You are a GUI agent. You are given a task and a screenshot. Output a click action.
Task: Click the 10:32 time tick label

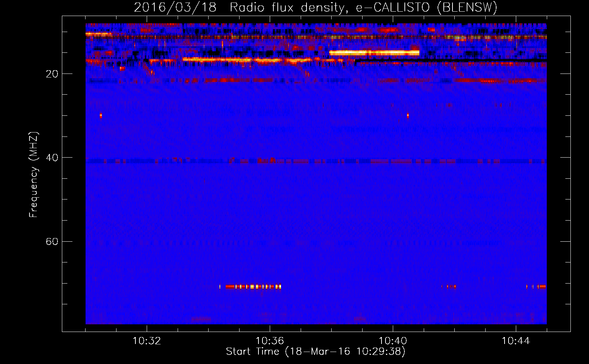[147, 341]
